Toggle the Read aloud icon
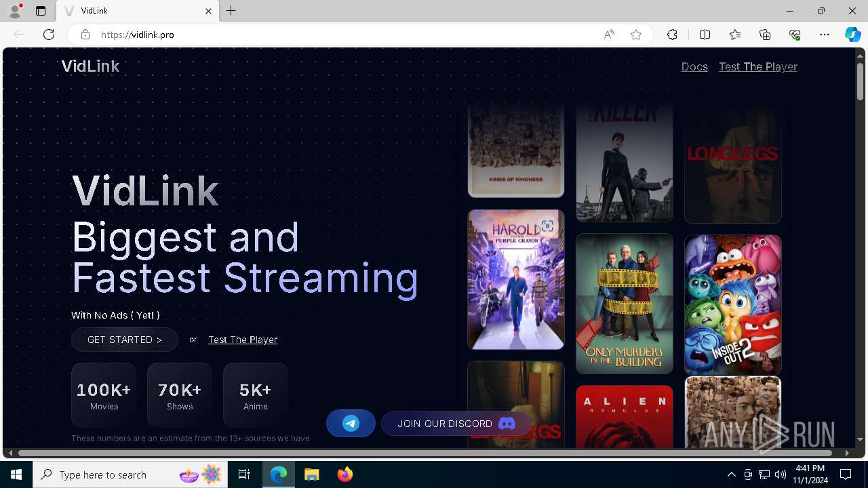868x488 pixels. click(609, 35)
